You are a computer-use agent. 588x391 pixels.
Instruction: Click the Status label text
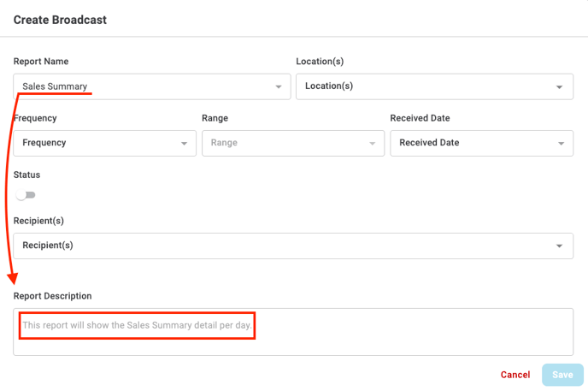pyautogui.click(x=26, y=175)
